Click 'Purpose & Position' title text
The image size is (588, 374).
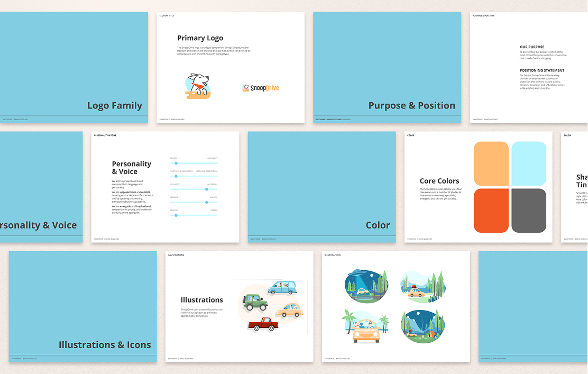[x=412, y=105]
